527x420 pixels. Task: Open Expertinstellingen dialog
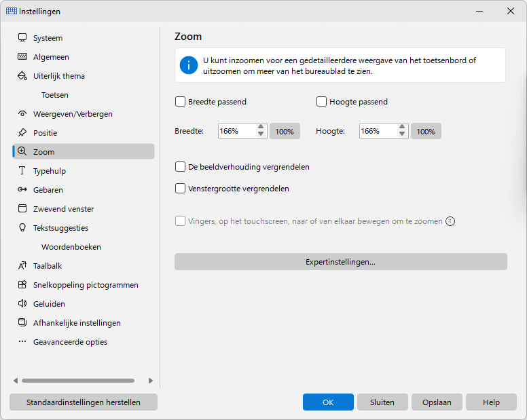click(340, 261)
